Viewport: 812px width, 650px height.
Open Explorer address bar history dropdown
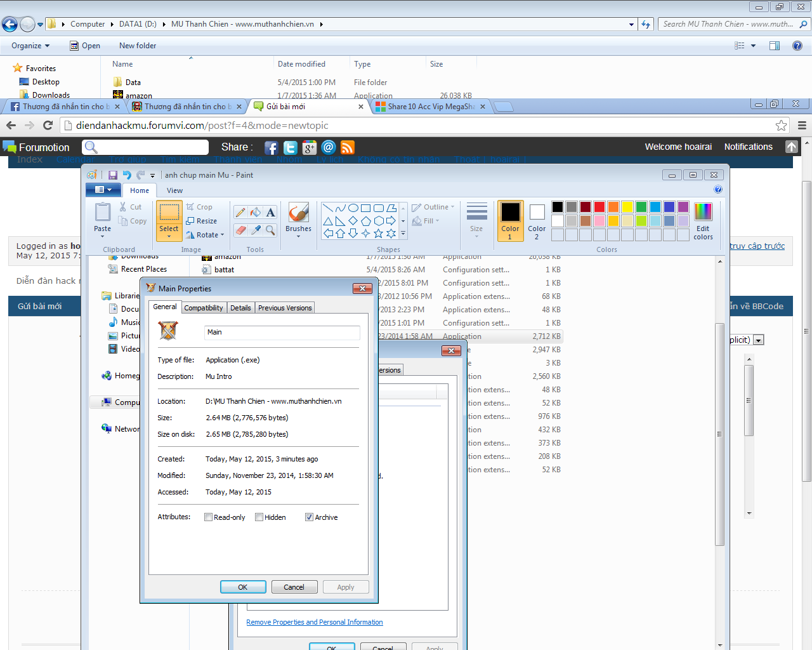pyautogui.click(x=631, y=24)
